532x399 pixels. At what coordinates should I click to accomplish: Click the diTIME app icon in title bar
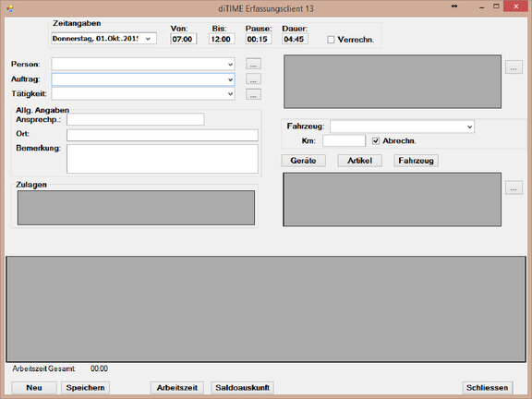click(x=10, y=8)
